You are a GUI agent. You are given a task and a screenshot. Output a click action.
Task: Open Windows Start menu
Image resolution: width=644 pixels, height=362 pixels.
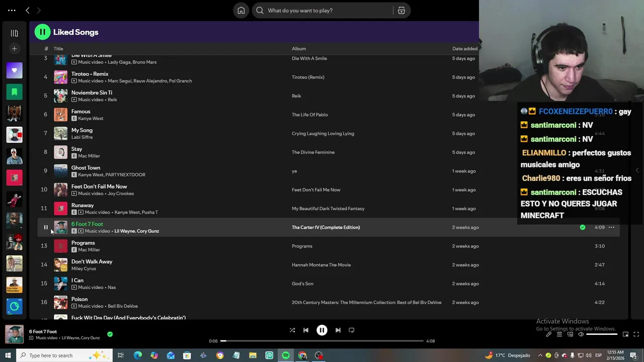point(8,355)
